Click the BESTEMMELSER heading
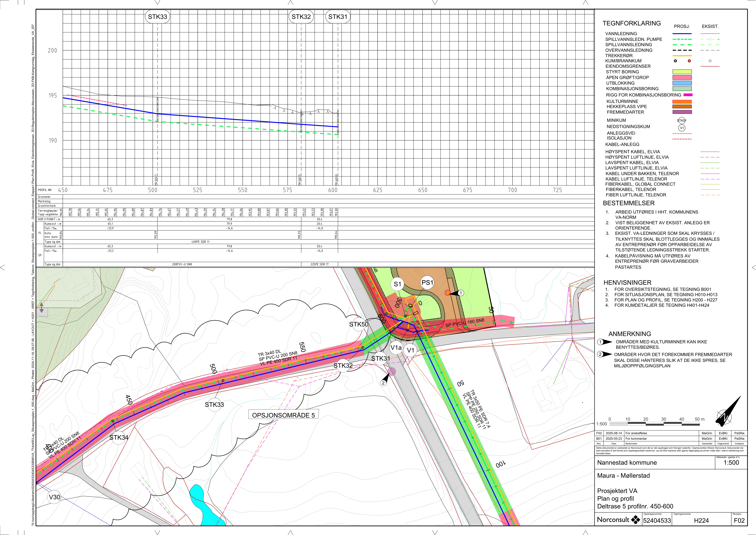 tap(629, 203)
